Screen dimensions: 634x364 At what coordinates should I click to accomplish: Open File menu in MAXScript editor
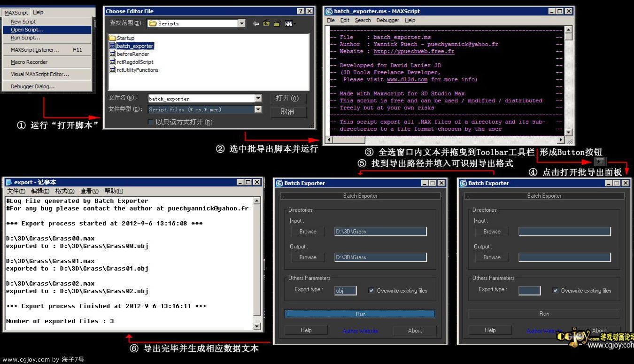click(x=331, y=20)
